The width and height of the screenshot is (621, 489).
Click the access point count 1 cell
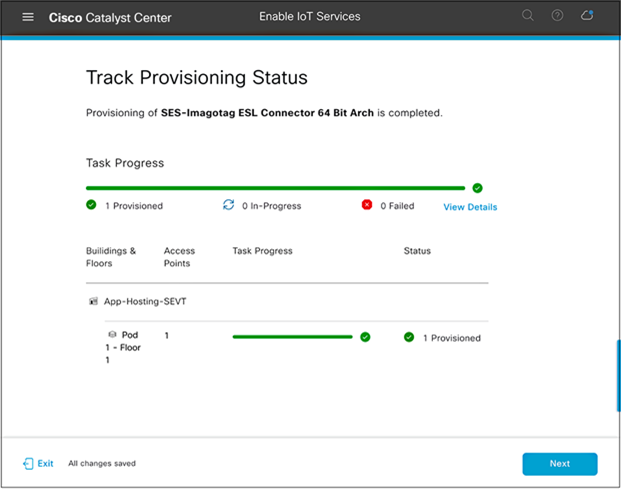point(167,336)
